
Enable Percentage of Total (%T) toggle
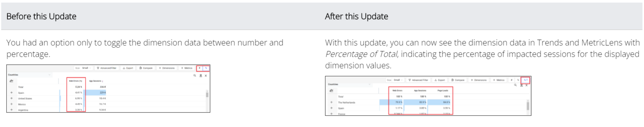[525, 80]
